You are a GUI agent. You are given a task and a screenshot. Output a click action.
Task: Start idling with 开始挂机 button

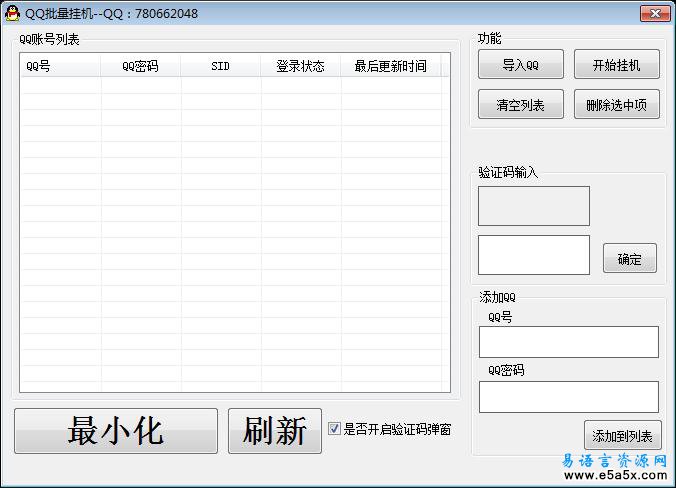click(x=617, y=65)
